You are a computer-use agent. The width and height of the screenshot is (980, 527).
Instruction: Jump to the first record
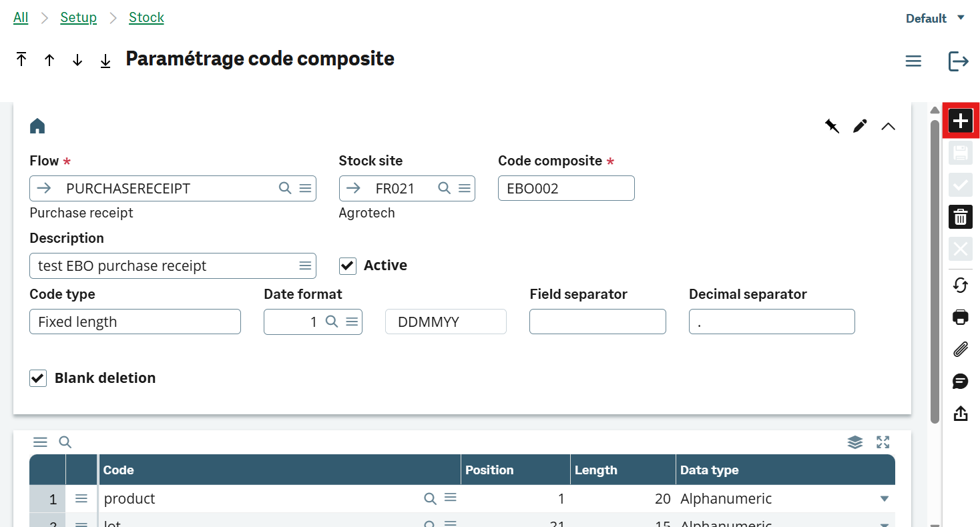[21, 60]
